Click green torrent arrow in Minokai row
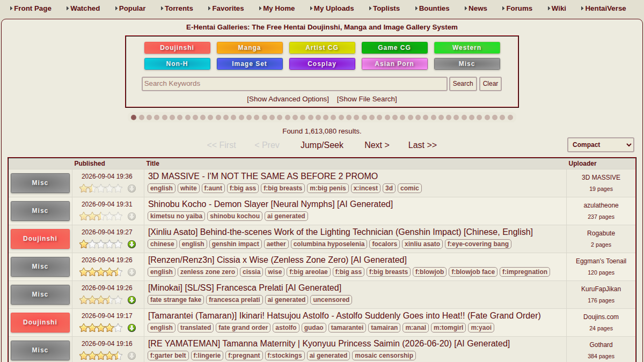The image size is (644, 362). click(x=131, y=300)
